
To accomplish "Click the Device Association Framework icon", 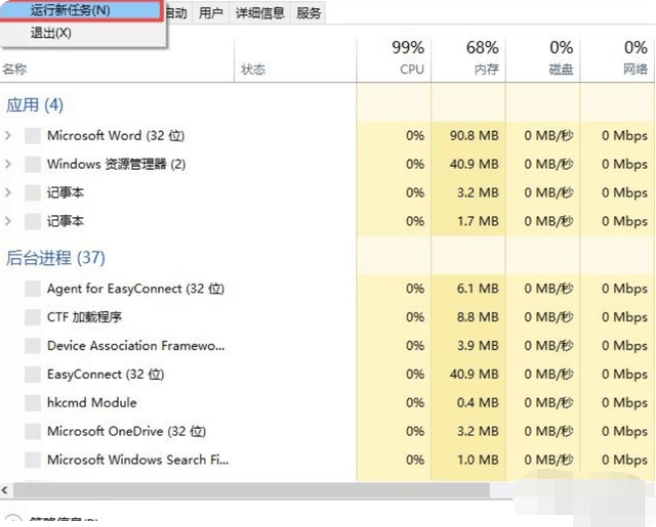I will [33, 346].
